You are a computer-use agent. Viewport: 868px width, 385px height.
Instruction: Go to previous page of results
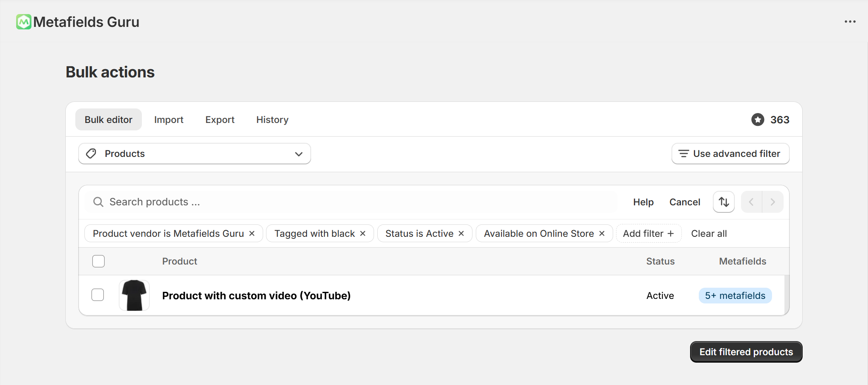coord(751,202)
